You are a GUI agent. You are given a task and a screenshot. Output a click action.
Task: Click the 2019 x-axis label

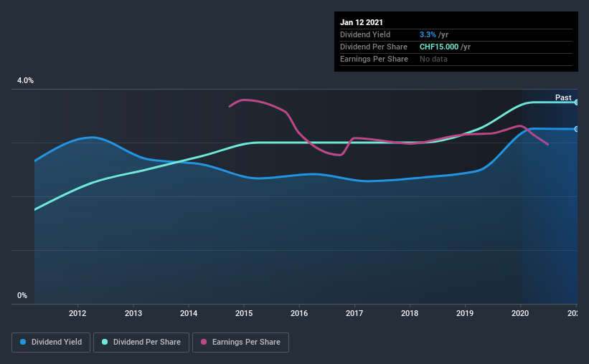click(x=465, y=313)
